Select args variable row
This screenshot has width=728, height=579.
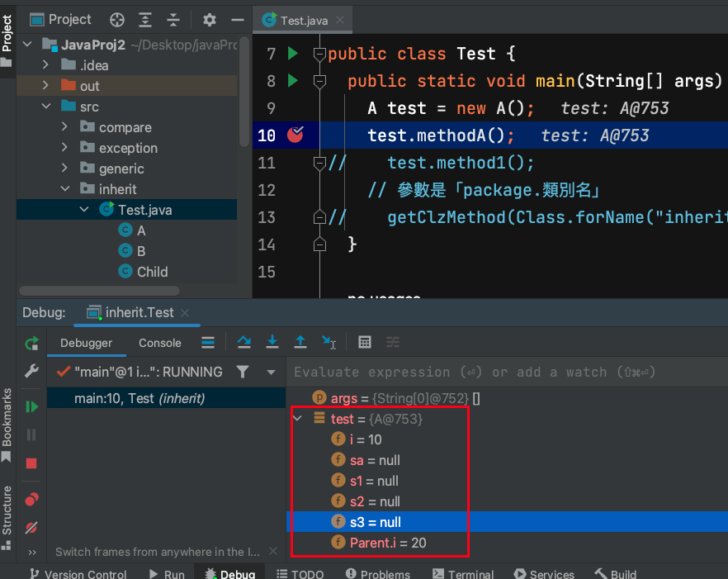click(x=507, y=398)
